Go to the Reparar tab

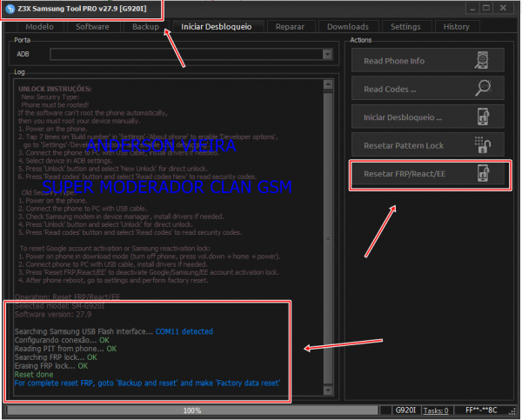point(290,27)
